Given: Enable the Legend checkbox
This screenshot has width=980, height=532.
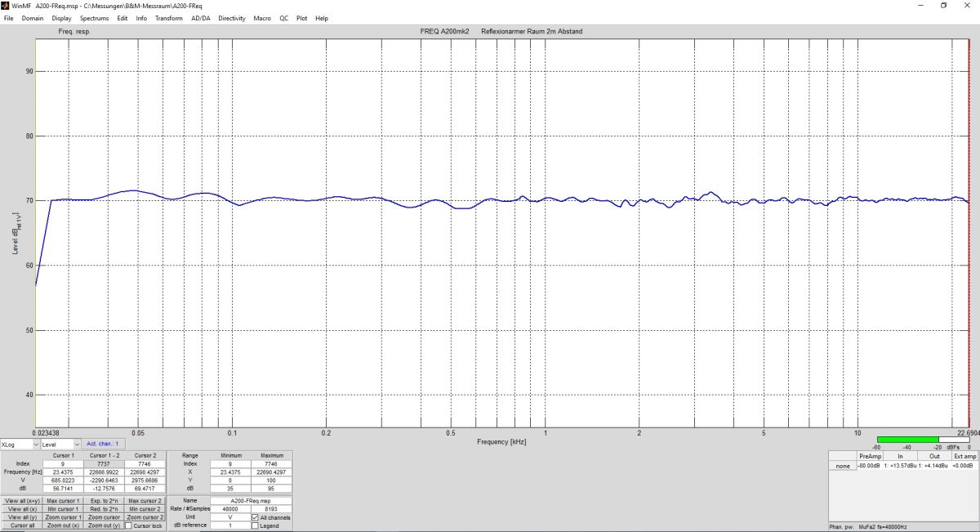Looking at the screenshot, I should tap(254, 525).
